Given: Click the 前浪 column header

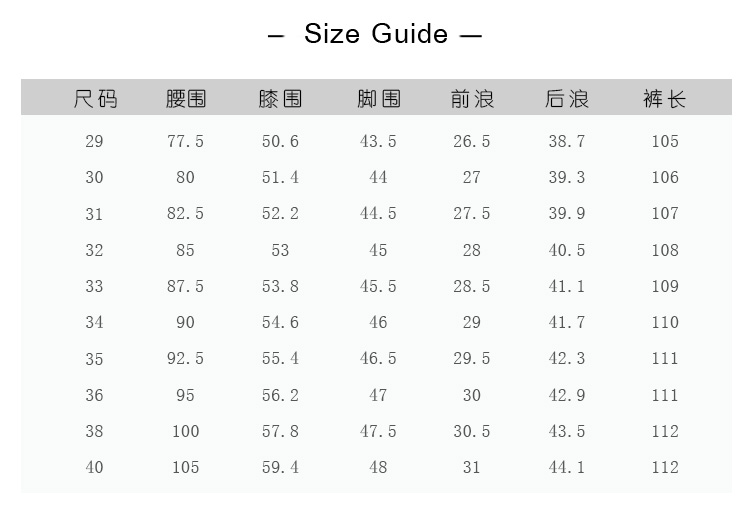Looking at the screenshot, I should (472, 99).
